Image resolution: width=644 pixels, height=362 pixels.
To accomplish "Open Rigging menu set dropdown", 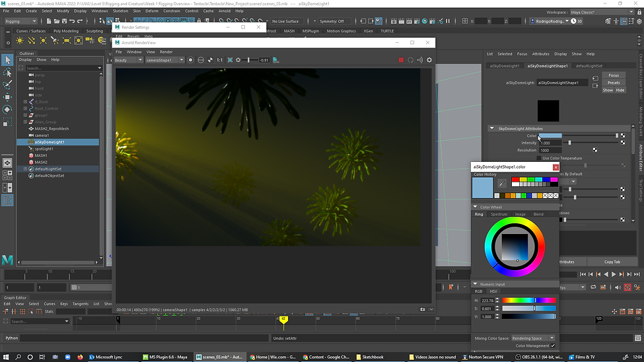I will coord(20,21).
